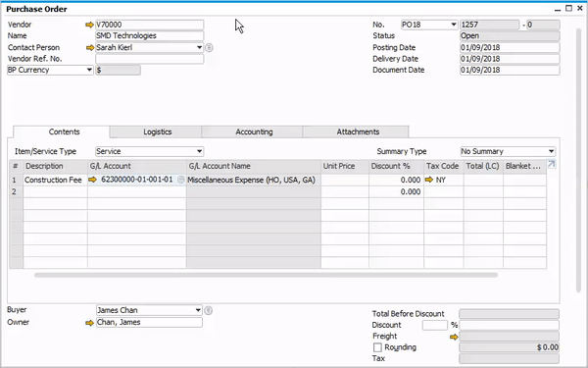Viewport: 588px width, 368px height.
Task: Toggle the Rounding checkbox
Action: pos(377,347)
